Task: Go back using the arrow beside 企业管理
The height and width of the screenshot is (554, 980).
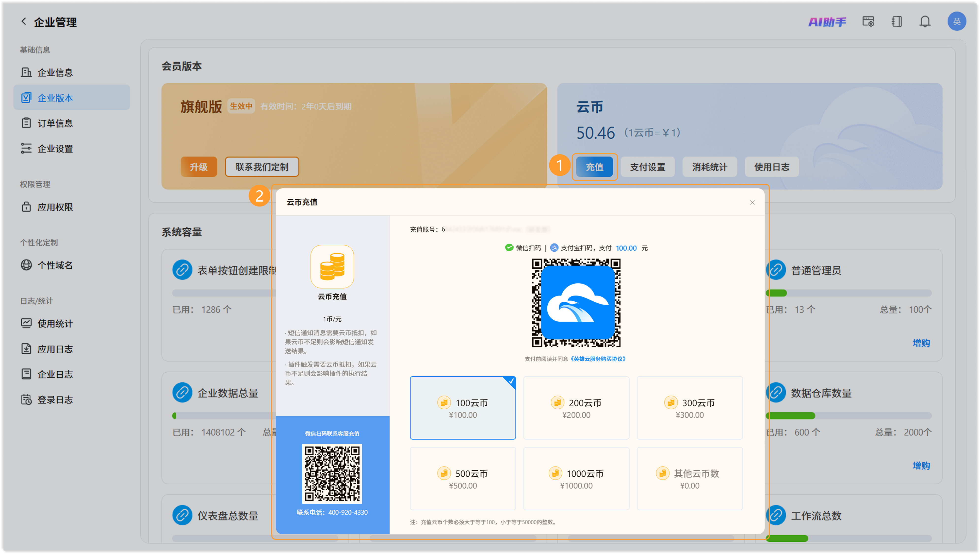Action: pos(24,21)
